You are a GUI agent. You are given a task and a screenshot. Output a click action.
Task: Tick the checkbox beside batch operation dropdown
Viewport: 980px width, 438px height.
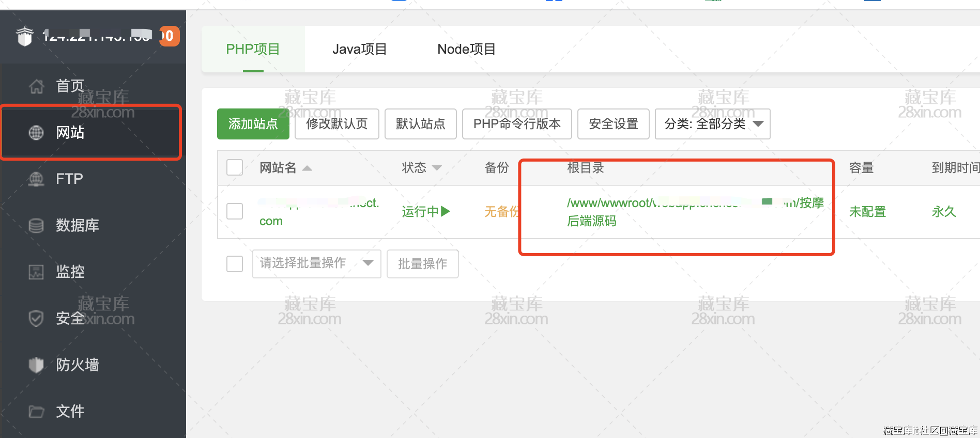[x=235, y=263]
